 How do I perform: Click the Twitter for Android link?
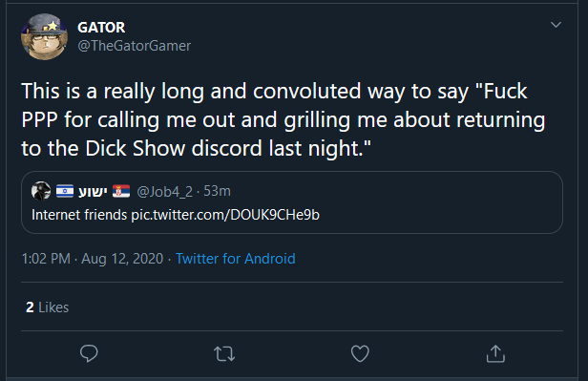tap(236, 259)
